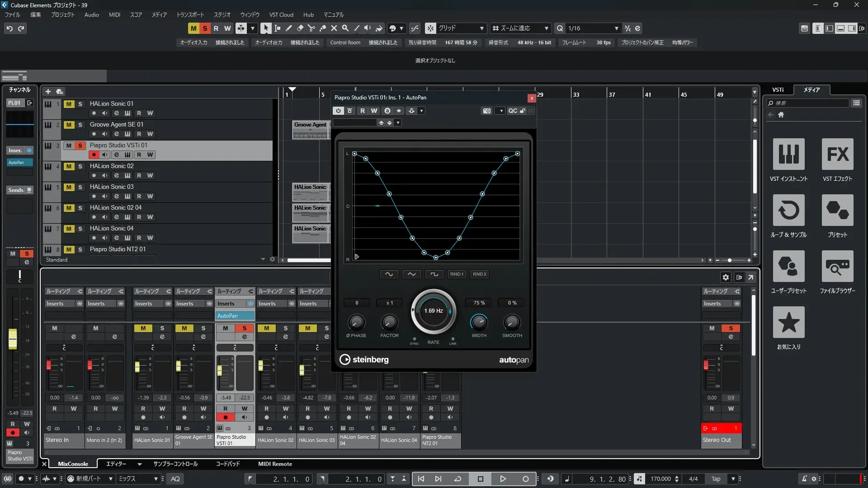Disable solo on Piapro Studio VSTi 01 track
Screen dimensions: 868x488
pyautogui.click(x=80, y=145)
